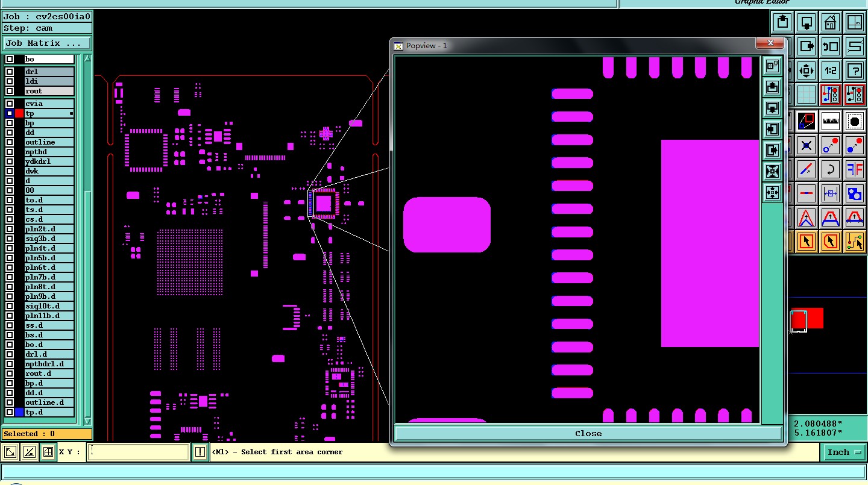The image size is (868, 485).
Task: Toggle the grid display icon
Action: click(807, 94)
